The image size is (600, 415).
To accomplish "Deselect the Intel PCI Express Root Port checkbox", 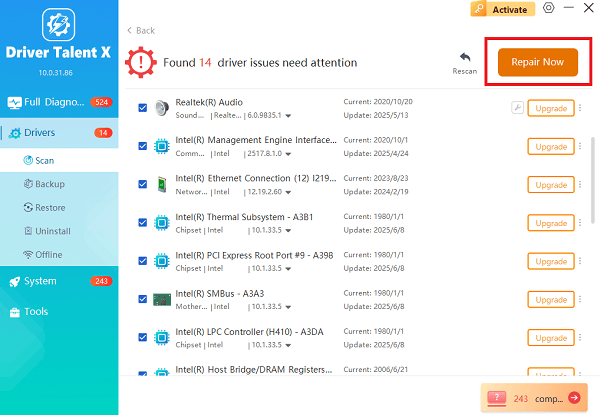I will coord(142,260).
